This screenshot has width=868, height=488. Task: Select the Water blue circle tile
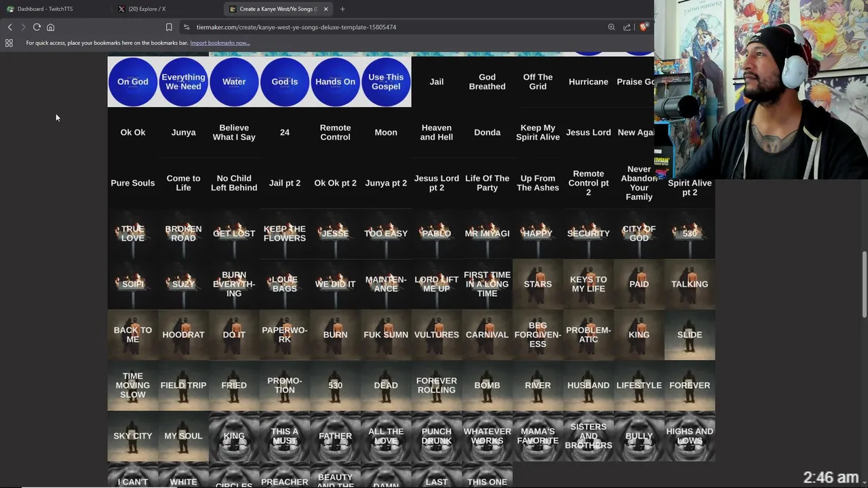pyautogui.click(x=234, y=81)
